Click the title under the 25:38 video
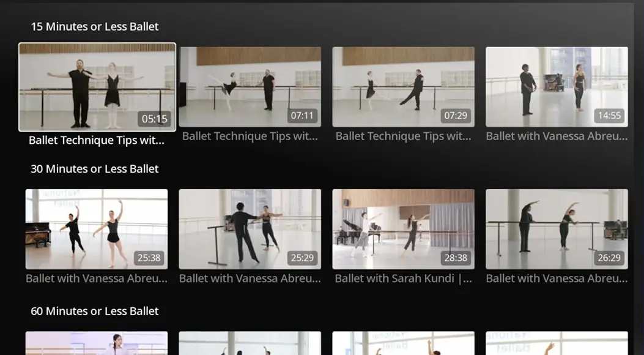Viewport: 644px width, 355px height. [97, 278]
